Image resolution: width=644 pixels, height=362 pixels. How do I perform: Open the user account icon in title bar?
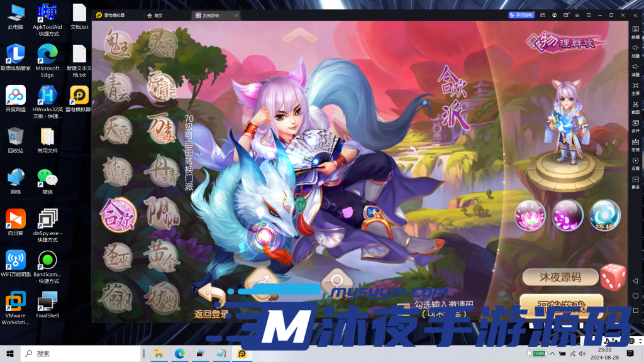pyautogui.click(x=554, y=15)
